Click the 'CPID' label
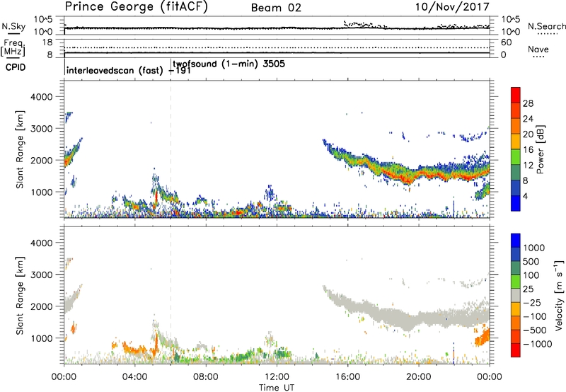Viewport: 566px width, 392px height. (x=16, y=67)
